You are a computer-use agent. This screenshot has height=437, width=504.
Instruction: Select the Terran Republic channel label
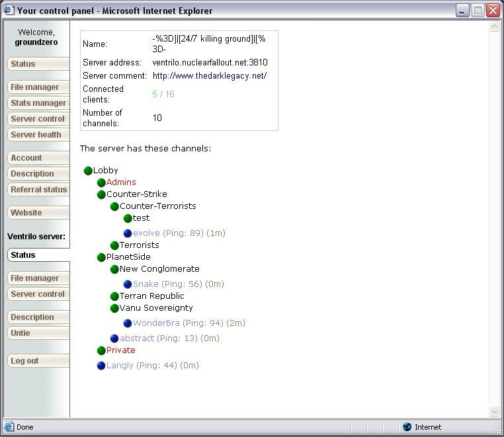(152, 296)
